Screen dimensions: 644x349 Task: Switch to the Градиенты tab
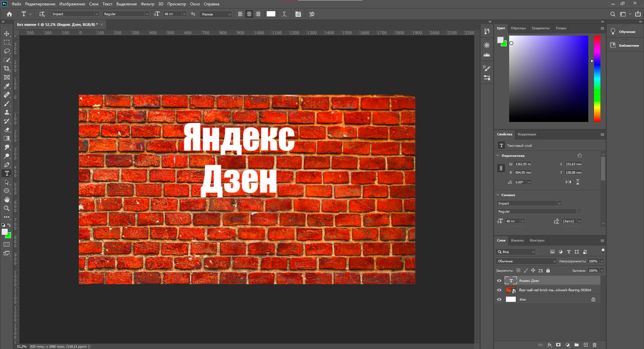pos(540,28)
